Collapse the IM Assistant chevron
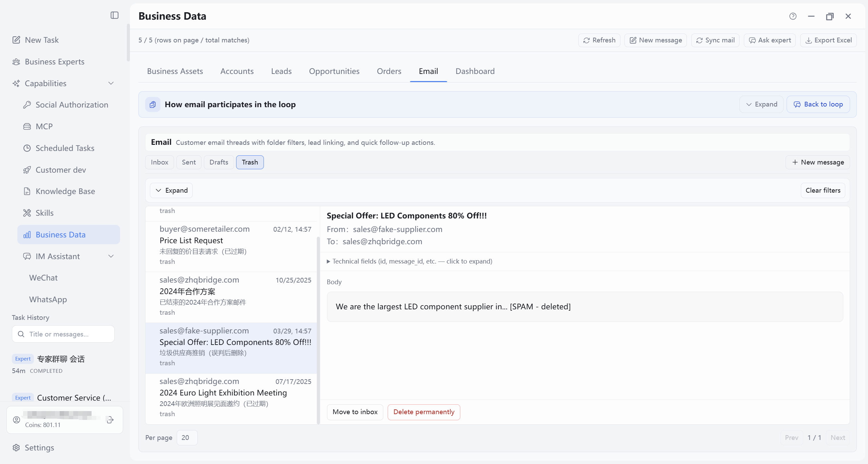The width and height of the screenshot is (868, 464). pyautogui.click(x=111, y=256)
